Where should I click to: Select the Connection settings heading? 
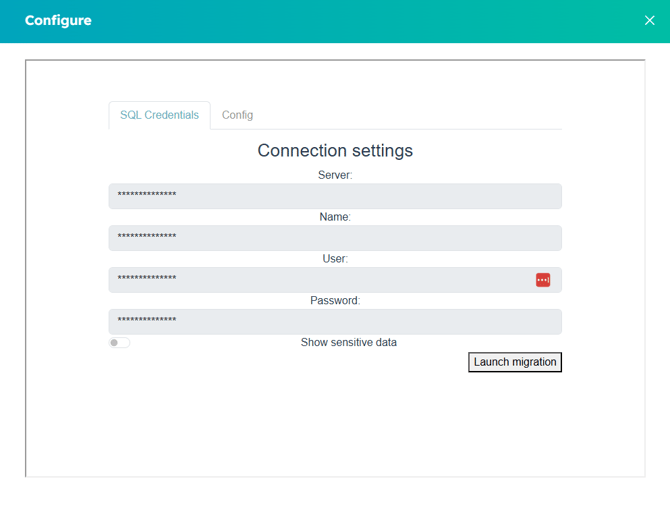pyautogui.click(x=335, y=150)
